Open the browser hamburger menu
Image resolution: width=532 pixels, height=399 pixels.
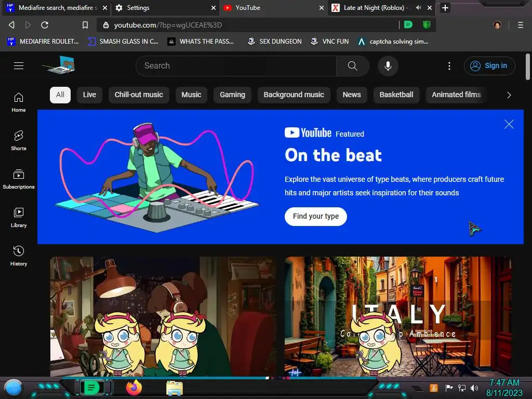click(x=521, y=25)
